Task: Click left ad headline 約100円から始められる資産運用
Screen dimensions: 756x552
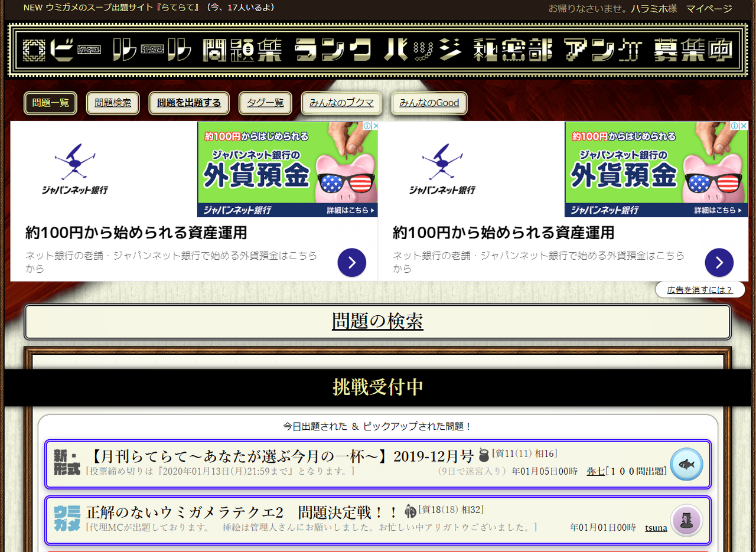Action: coord(136,233)
